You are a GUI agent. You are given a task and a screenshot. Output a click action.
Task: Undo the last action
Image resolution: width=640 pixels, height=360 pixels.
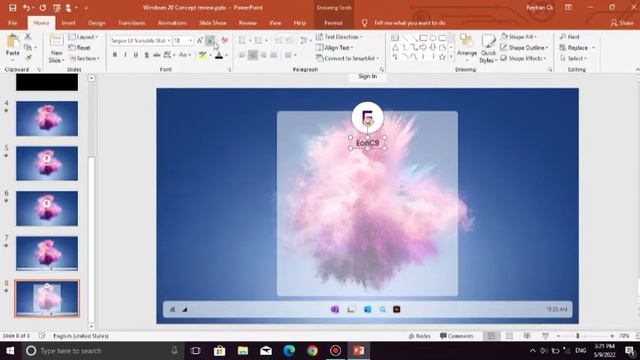(26, 8)
